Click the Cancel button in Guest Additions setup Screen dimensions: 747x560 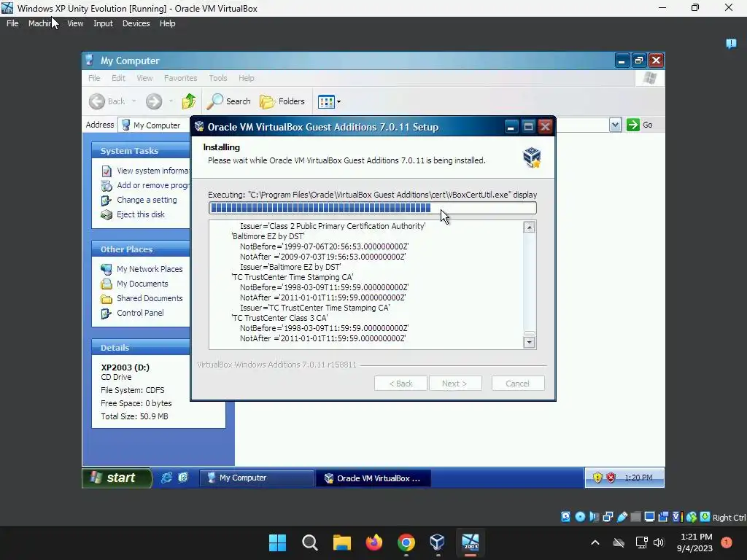(517, 384)
